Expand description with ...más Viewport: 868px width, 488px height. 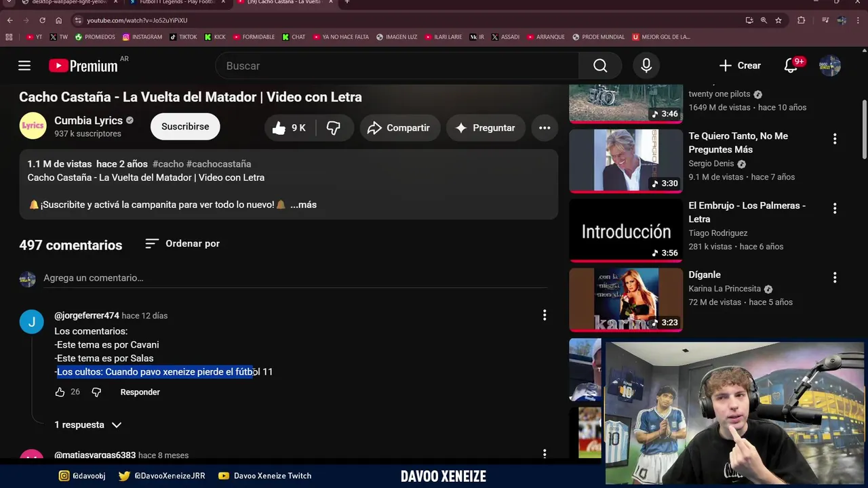303,205
